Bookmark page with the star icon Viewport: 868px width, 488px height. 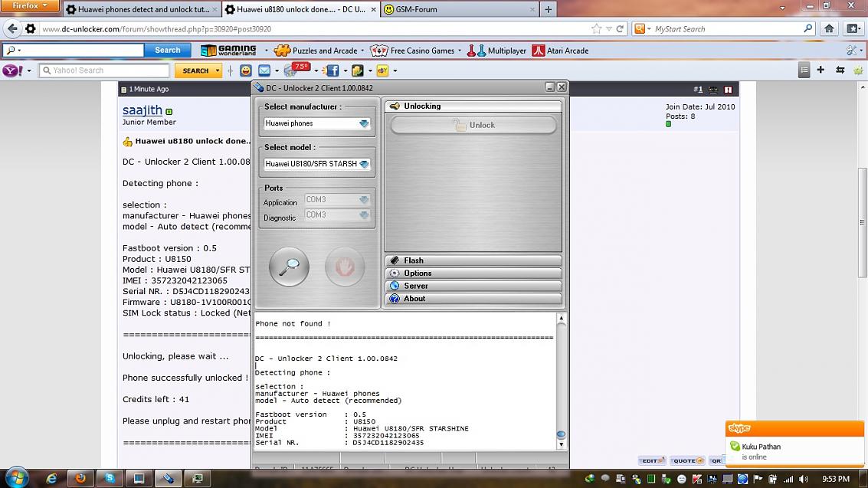(597, 28)
